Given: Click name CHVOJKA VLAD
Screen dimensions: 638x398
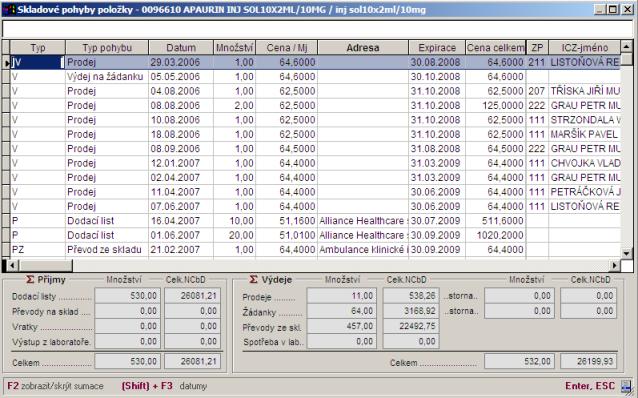Looking at the screenshot, I should pos(585,163).
